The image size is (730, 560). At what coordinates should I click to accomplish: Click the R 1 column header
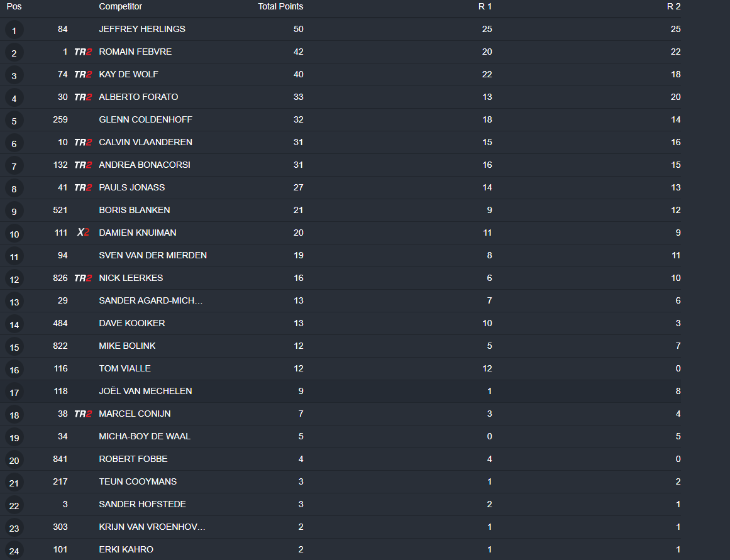[485, 6]
